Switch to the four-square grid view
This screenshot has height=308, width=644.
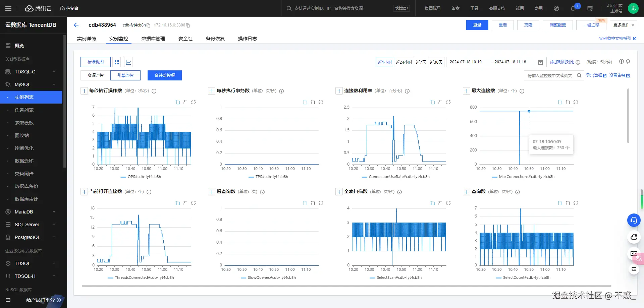pyautogui.click(x=117, y=62)
